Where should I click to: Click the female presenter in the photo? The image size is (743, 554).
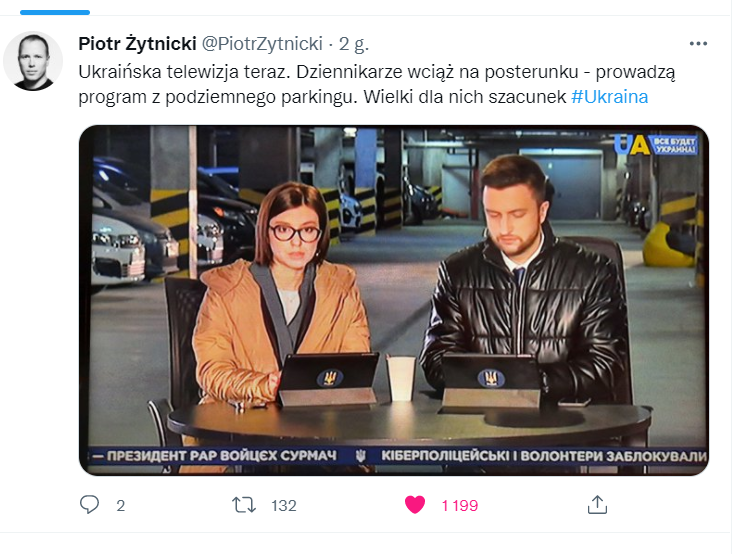[282, 299]
